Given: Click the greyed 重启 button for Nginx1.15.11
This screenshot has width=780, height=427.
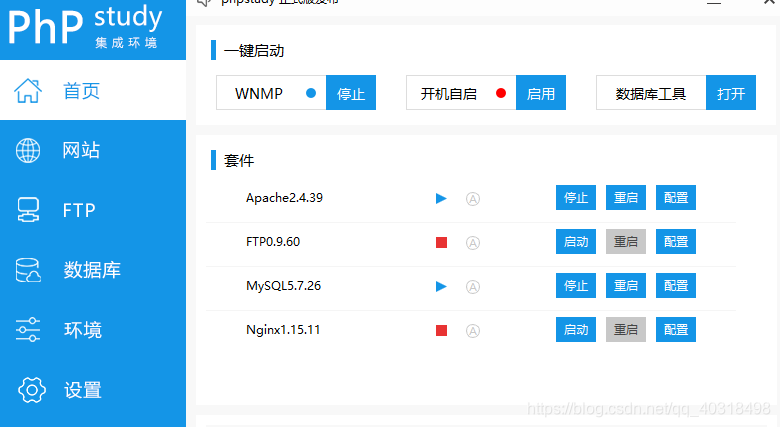Looking at the screenshot, I should (626, 329).
